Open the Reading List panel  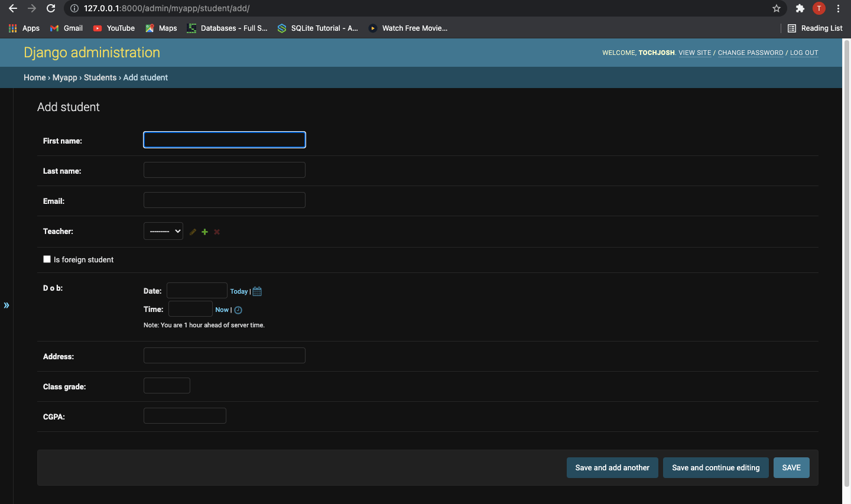coord(815,28)
